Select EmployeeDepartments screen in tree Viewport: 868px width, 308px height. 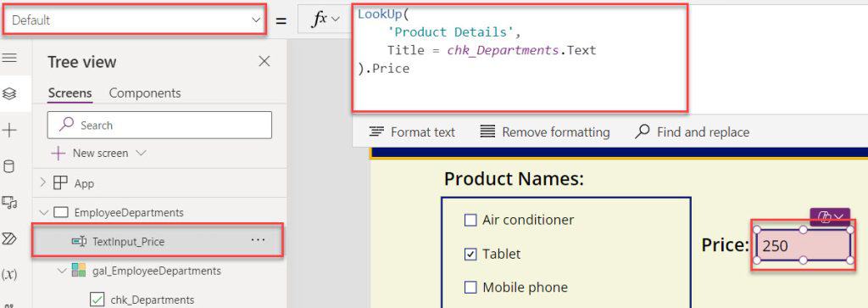tap(129, 213)
